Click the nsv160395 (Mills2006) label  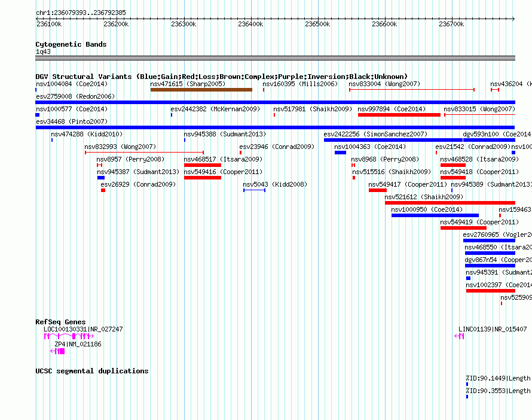[300, 84]
